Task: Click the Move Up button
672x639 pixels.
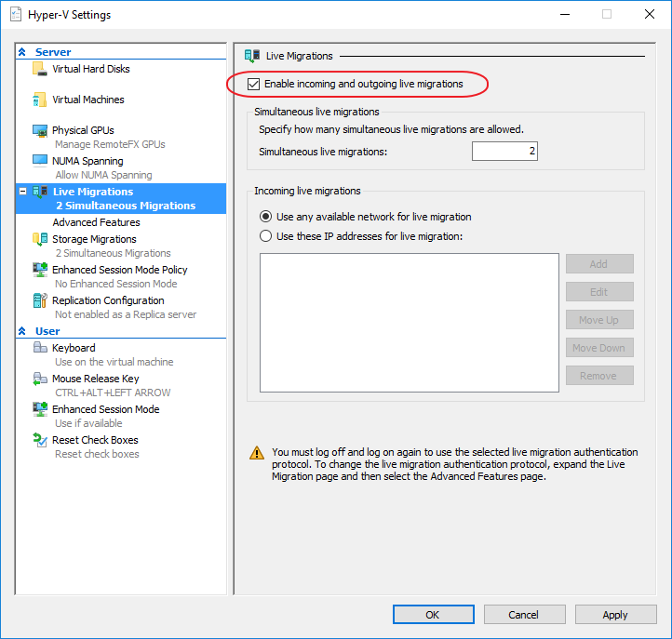Action: click(x=599, y=320)
